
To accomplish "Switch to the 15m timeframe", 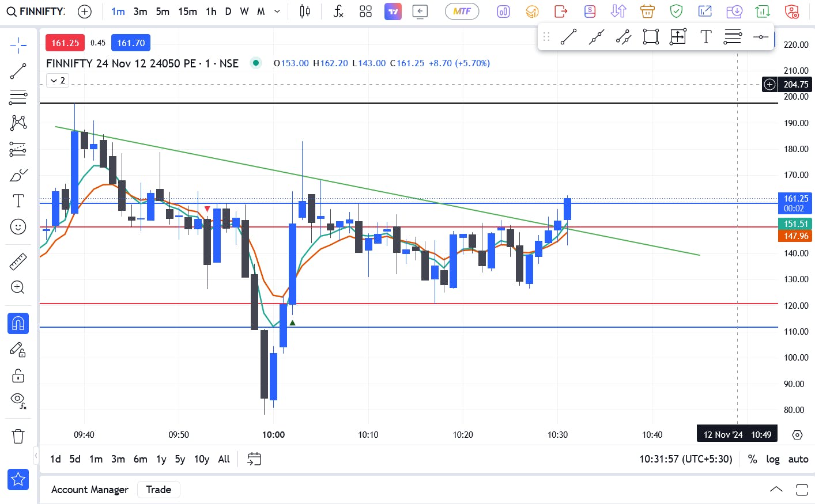I will [x=187, y=12].
